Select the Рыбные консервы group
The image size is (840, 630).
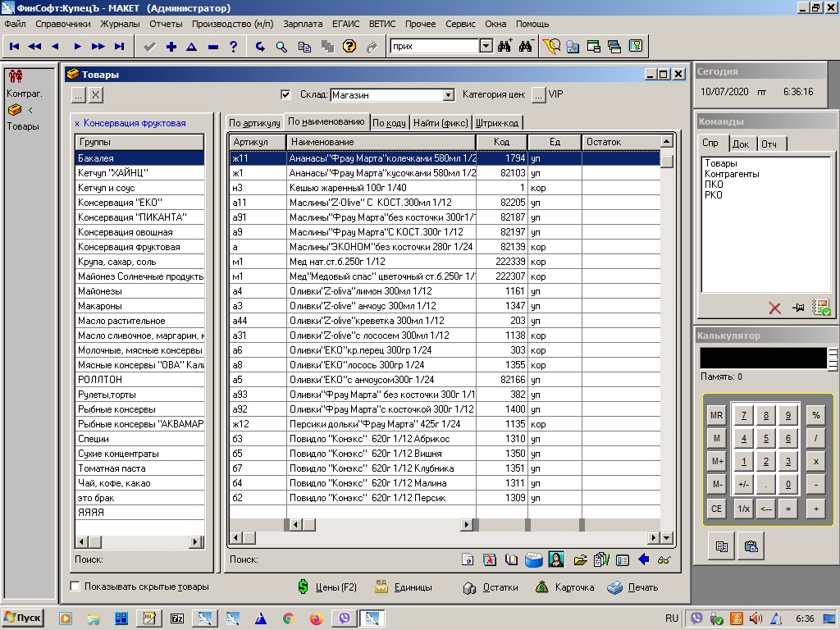(x=116, y=409)
